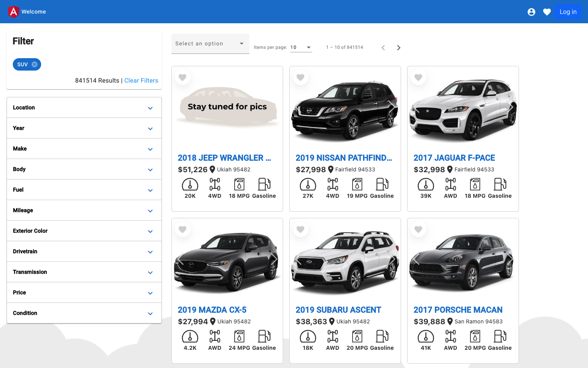Click the Log in button

point(568,12)
